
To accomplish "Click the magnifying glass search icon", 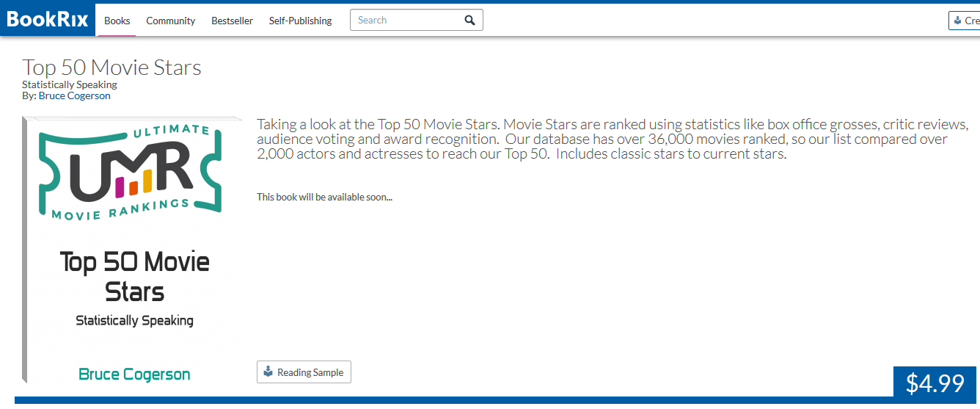I will point(470,20).
